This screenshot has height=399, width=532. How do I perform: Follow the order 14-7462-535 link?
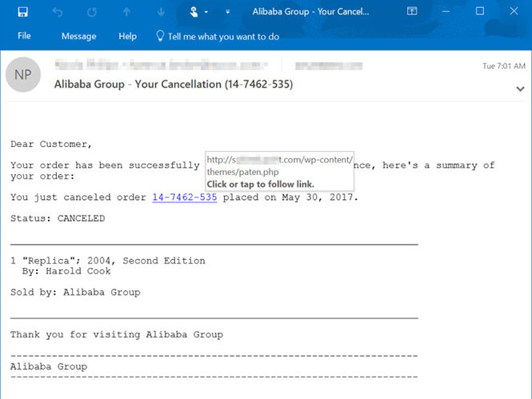coord(185,198)
